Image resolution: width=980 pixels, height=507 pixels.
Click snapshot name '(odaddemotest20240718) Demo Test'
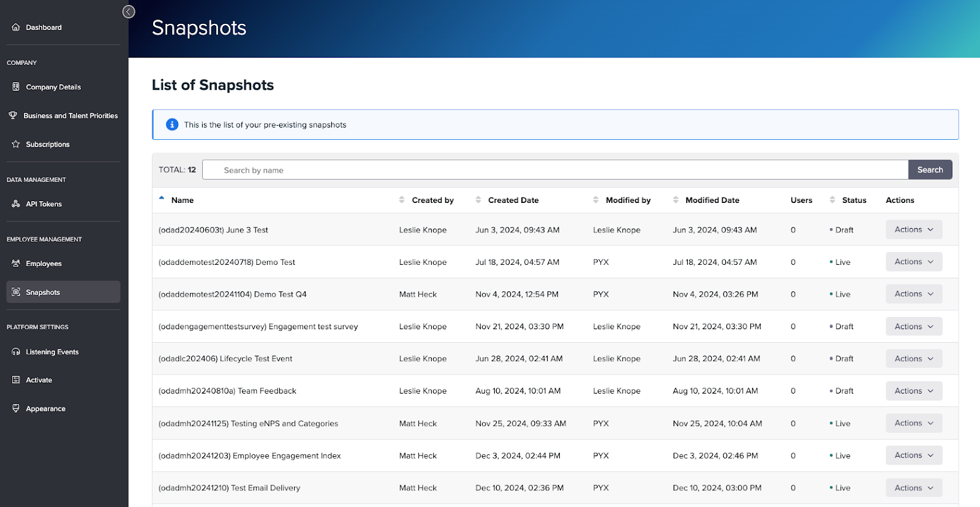(227, 262)
